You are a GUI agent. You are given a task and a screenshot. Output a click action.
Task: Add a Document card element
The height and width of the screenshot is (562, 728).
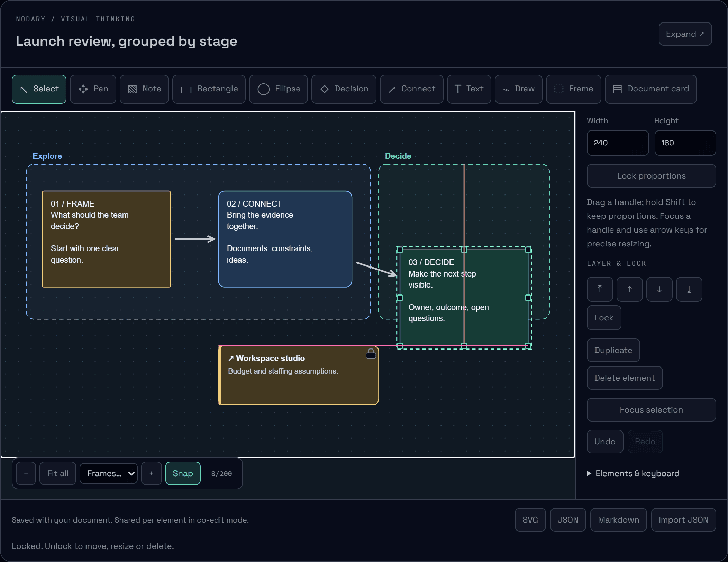pos(651,89)
